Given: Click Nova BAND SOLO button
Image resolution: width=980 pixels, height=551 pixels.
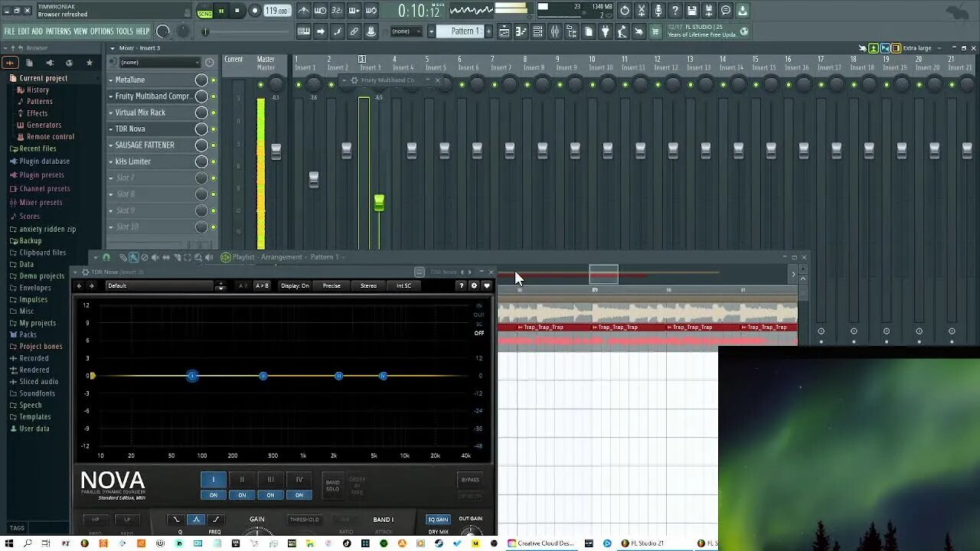Looking at the screenshot, I should coord(332,485).
